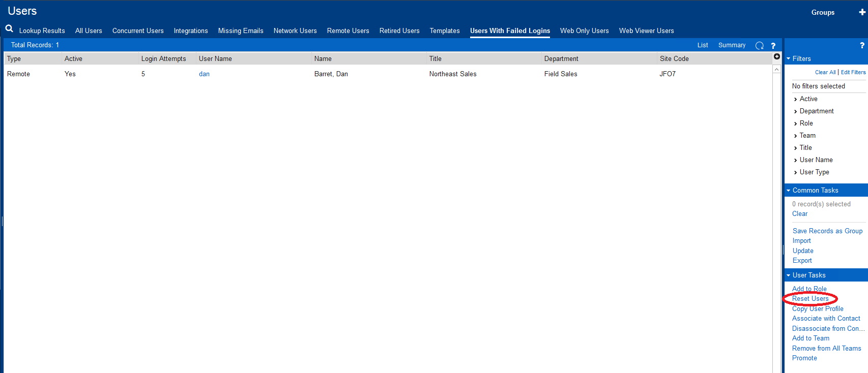Screen dimensions: 868x373
Task: Expand the Role filter
Action: click(x=796, y=123)
